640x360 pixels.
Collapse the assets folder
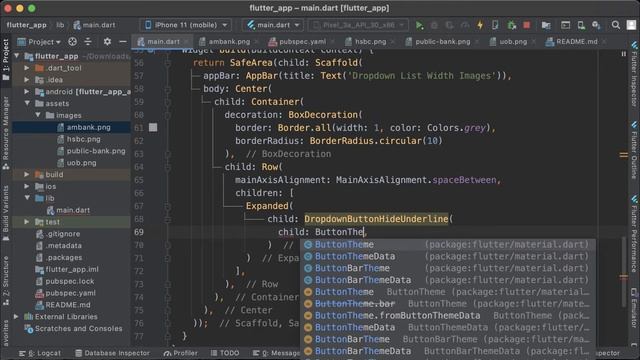tap(27, 103)
